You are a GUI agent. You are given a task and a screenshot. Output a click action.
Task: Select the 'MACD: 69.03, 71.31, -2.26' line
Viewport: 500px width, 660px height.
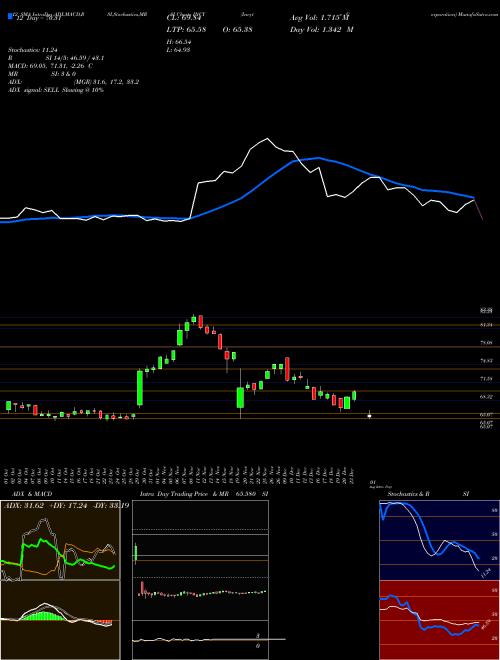click(51, 66)
